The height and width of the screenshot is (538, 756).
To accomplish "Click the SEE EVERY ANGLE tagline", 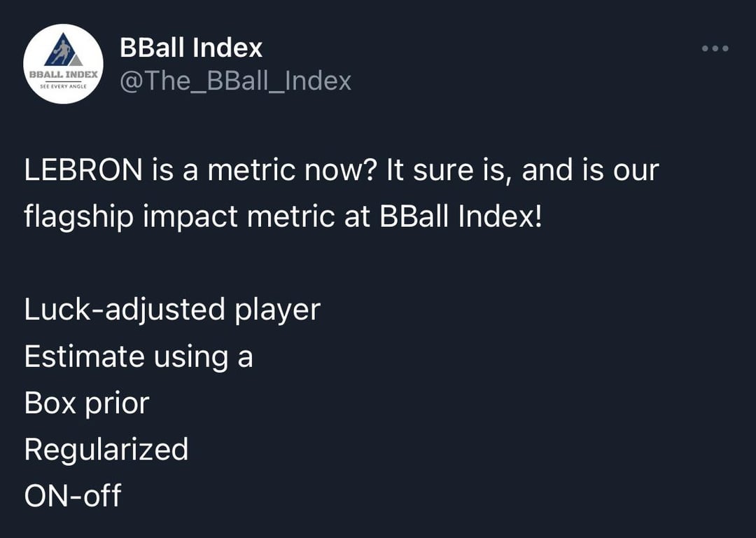I will pyautogui.click(x=64, y=85).
